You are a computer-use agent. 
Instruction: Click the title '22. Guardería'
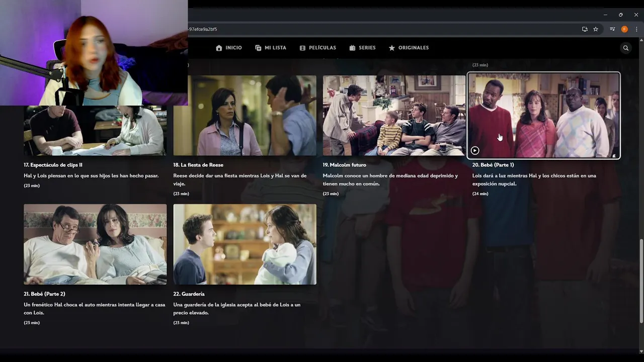pos(189,294)
